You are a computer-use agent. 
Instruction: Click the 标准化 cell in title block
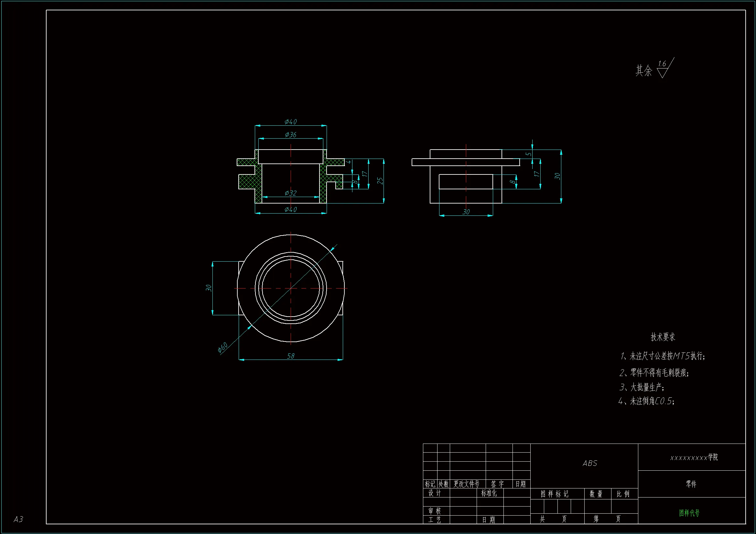(489, 493)
